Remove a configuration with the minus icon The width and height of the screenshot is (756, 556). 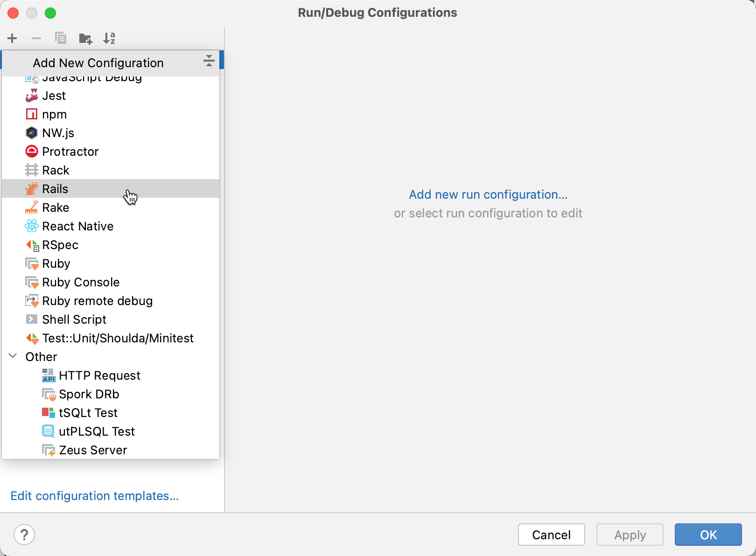tap(36, 38)
